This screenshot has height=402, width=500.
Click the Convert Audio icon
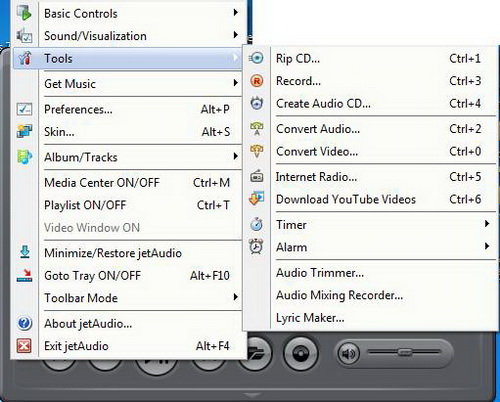point(256,129)
